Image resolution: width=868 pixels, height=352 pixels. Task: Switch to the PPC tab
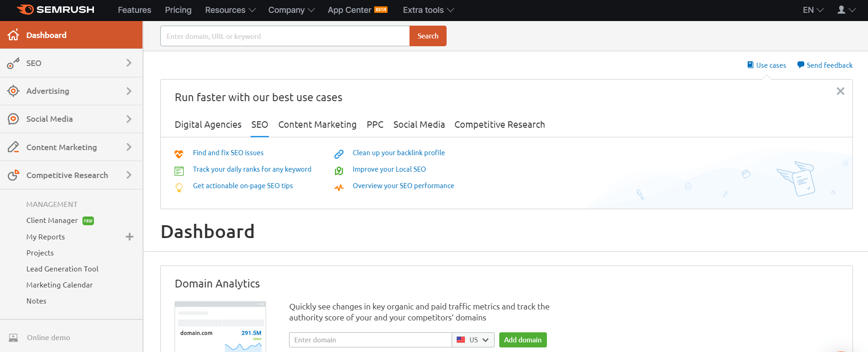point(375,125)
